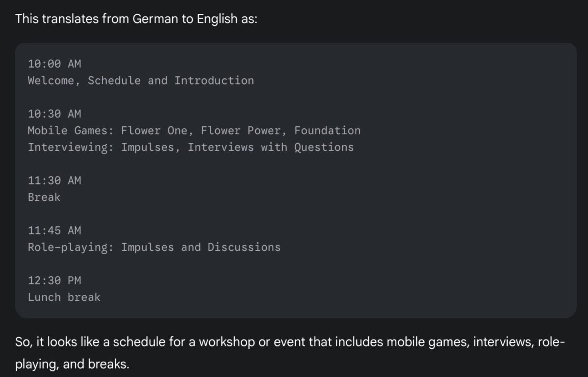Click the "Welcome, Schedule and Introduction" line
Viewport: 588px width, 377px height.
(x=140, y=81)
